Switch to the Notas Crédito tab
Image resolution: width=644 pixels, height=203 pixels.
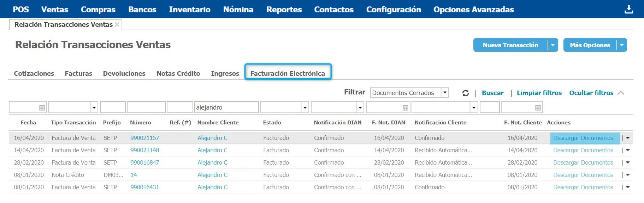point(178,73)
